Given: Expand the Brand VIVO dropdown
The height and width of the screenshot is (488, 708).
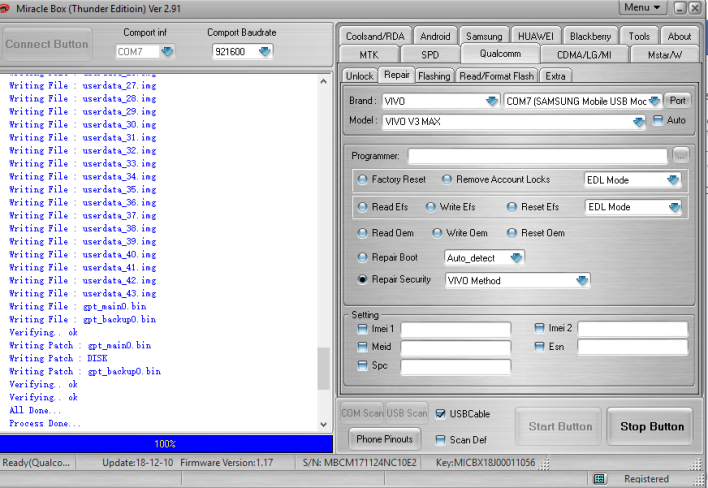Looking at the screenshot, I should pos(491,101).
